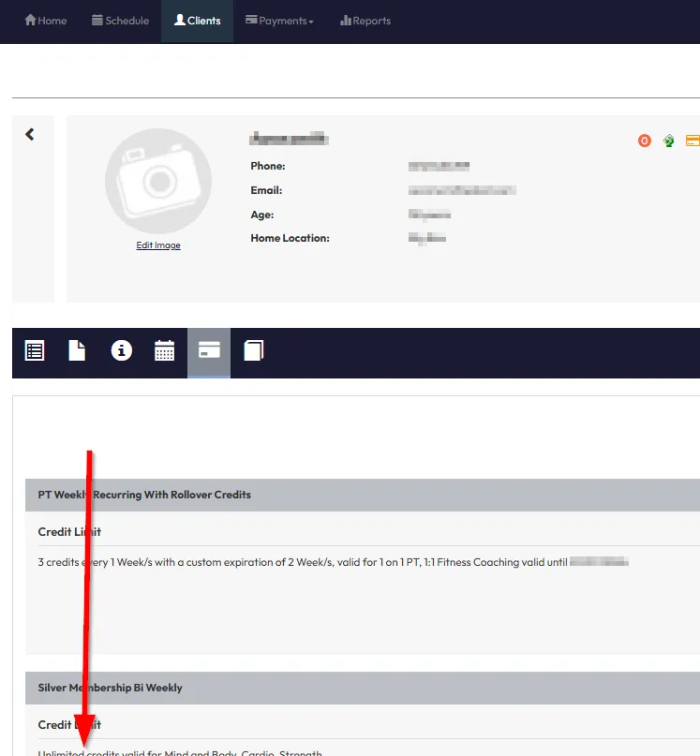Viewport: 700px width, 756px height.
Task: Select the Clients navigation tab
Action: click(x=197, y=21)
